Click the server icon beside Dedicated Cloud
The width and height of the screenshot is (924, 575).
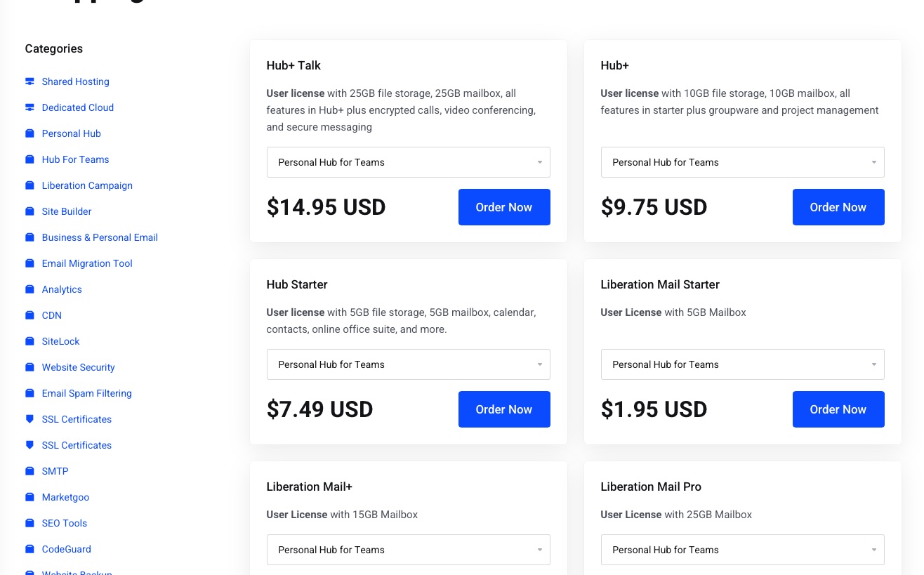coord(29,107)
